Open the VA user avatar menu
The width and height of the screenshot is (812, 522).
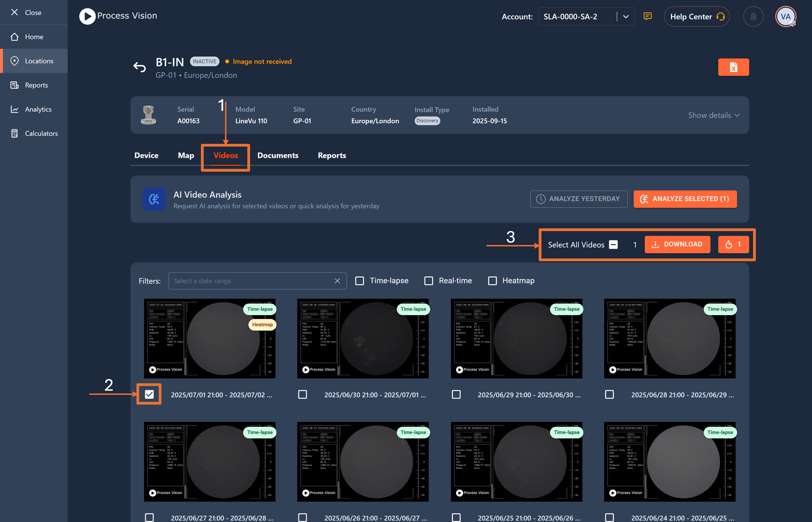[786, 17]
